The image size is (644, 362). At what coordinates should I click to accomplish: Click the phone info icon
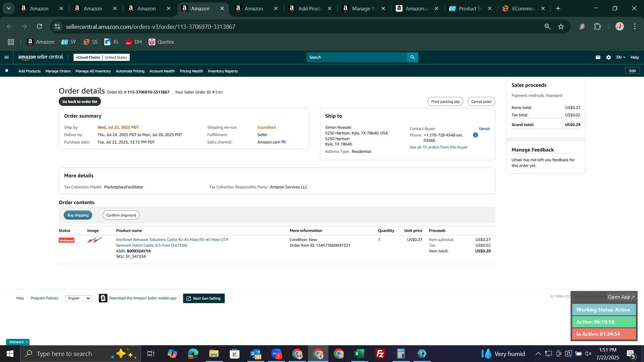pyautogui.click(x=475, y=135)
